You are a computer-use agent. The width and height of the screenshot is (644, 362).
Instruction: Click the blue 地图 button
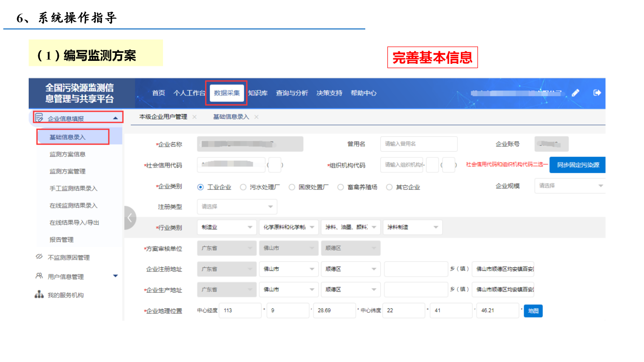tap(533, 311)
